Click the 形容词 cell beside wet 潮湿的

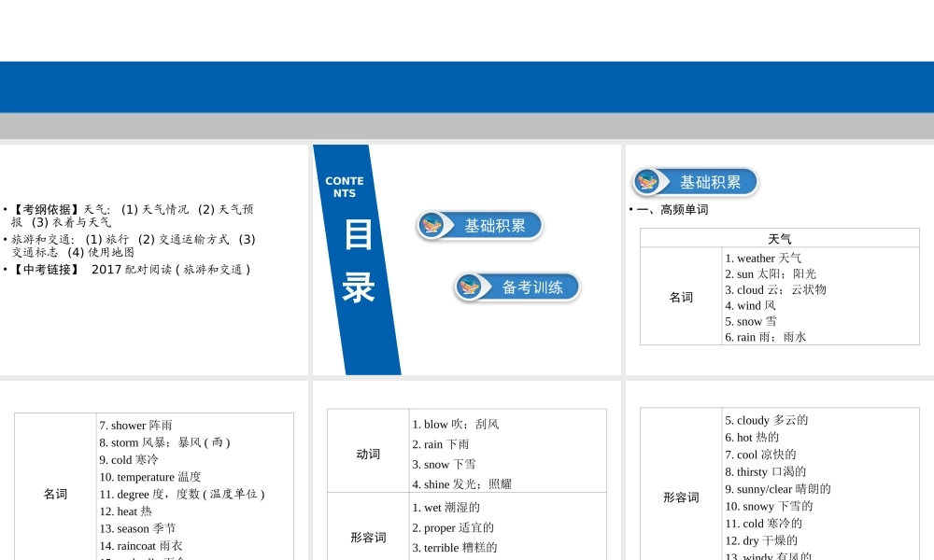pos(368,538)
